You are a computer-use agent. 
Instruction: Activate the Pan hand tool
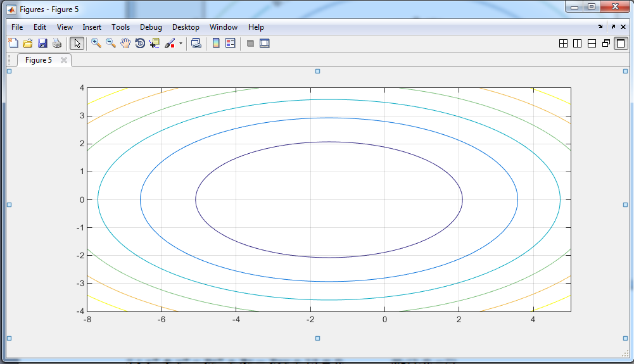pos(125,44)
